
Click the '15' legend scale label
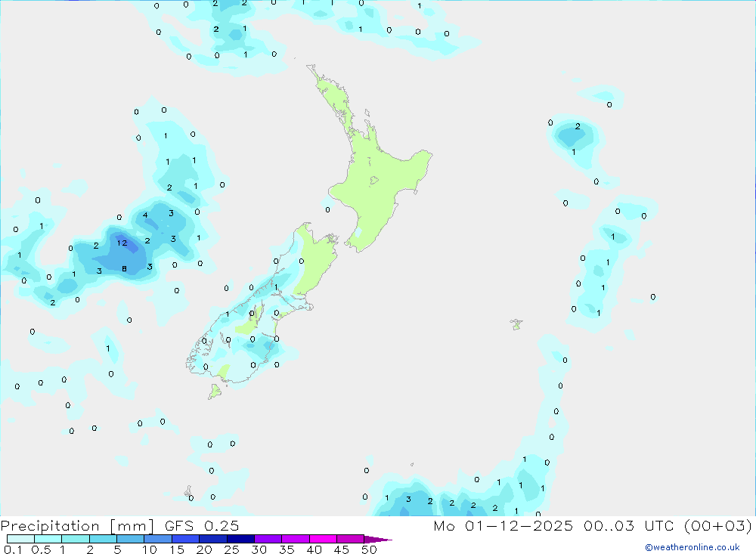pyautogui.click(x=177, y=549)
